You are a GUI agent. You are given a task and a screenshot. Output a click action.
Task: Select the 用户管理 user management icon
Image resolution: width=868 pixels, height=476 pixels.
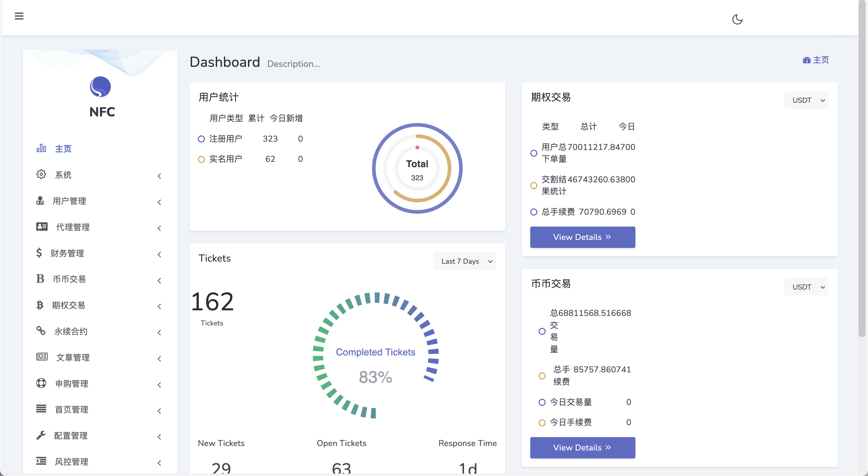coord(41,201)
